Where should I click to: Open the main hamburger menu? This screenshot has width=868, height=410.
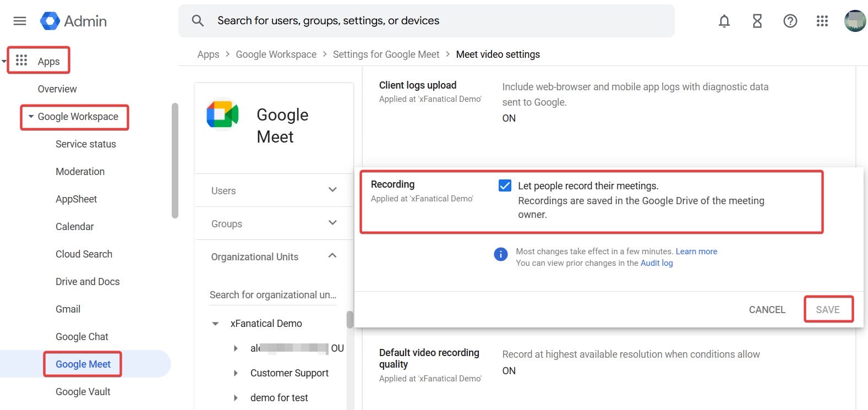click(20, 21)
